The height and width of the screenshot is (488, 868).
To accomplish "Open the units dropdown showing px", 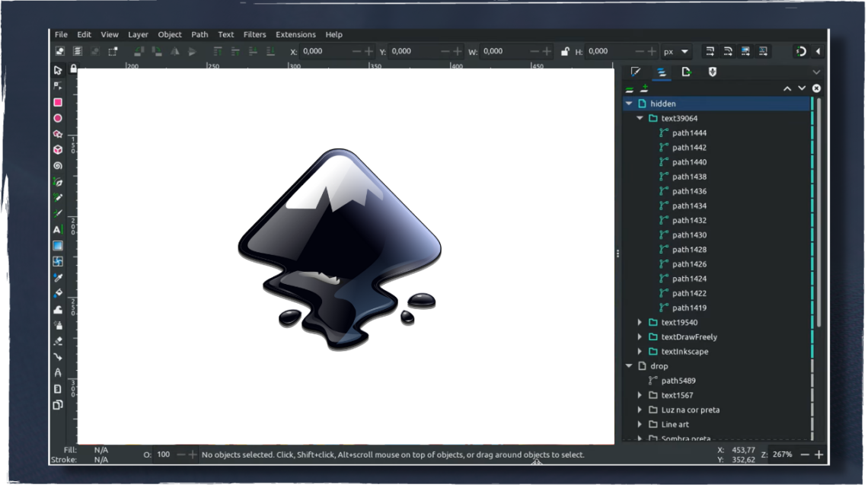I will pos(675,51).
